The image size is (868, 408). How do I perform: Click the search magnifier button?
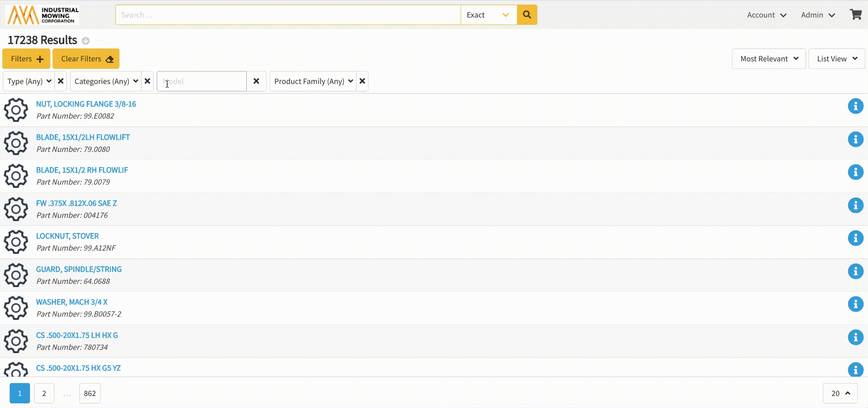[527, 15]
